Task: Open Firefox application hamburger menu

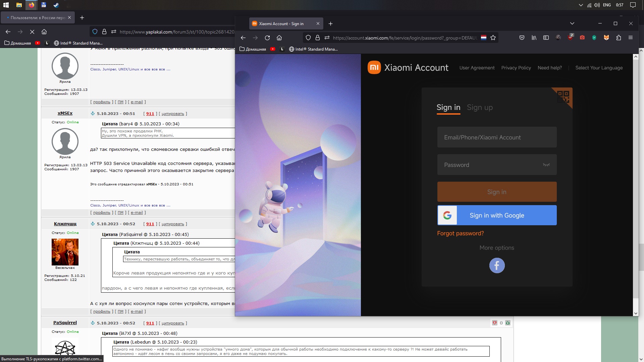Action: click(x=631, y=38)
